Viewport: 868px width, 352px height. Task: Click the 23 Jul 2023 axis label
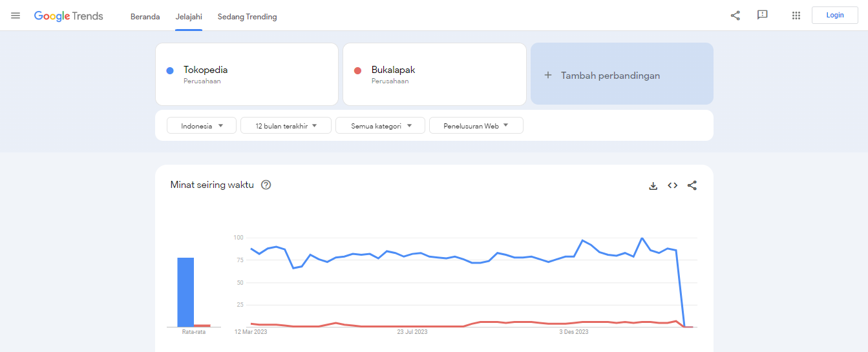[x=412, y=332]
